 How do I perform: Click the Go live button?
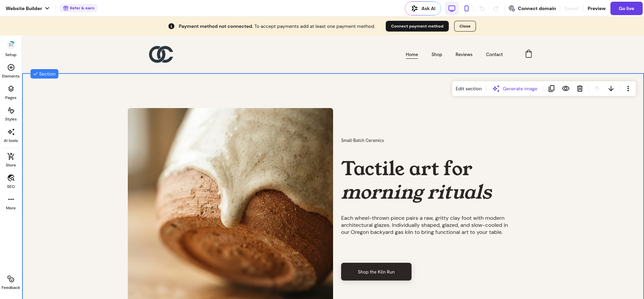pos(626,8)
